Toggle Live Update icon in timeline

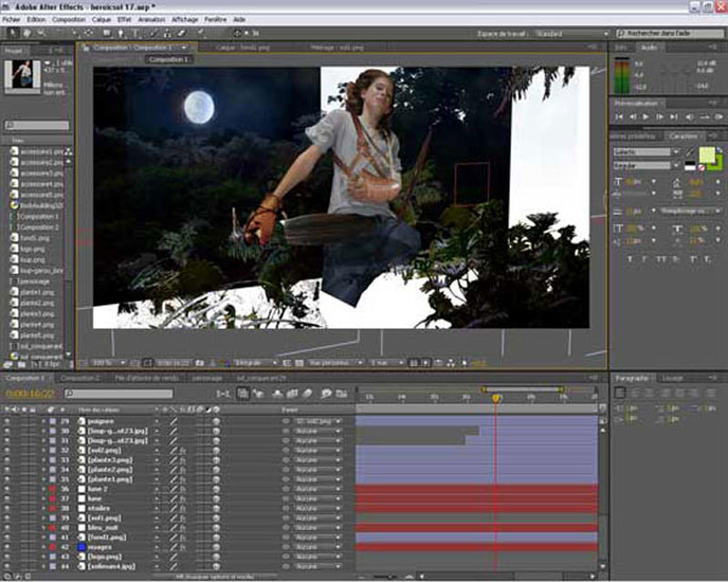click(243, 393)
